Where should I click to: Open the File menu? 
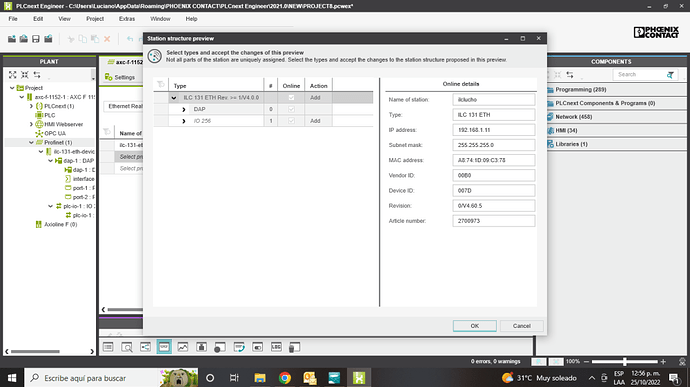13,19
